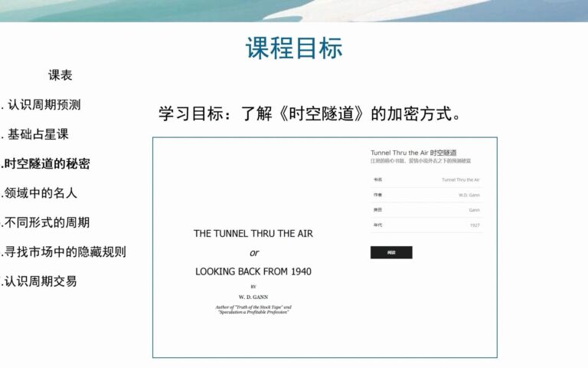The image size is (588, 368).
Task: Click the Gann category value under the author row
Action: 475,210
